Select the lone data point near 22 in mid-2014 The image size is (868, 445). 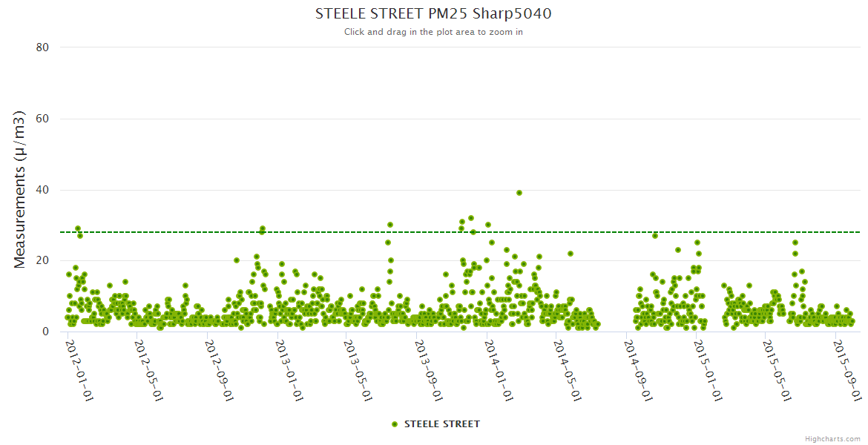point(571,254)
